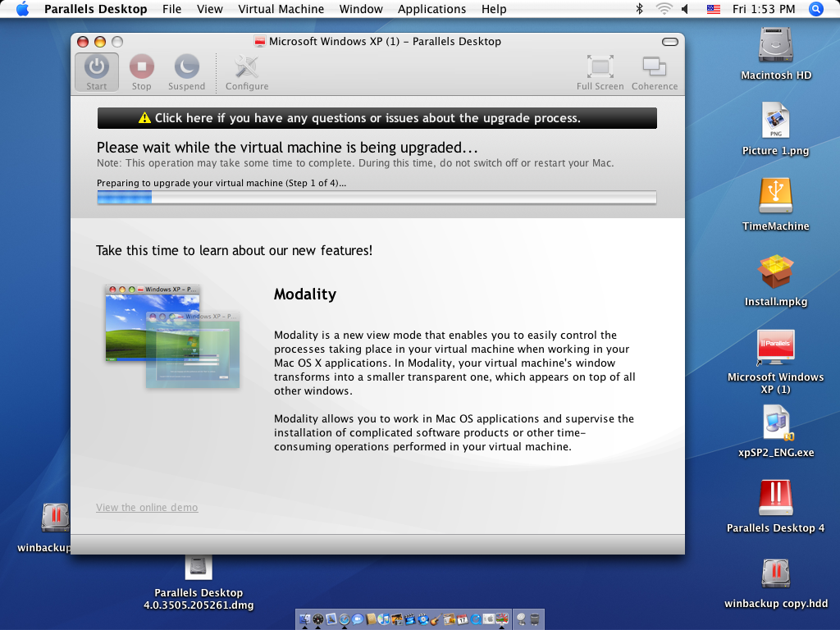Viewport: 840px width, 630px height.
Task: Open QuickTime Player from the Dock
Action: pos(476,619)
